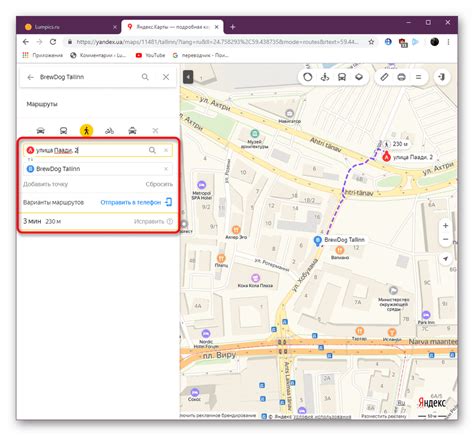This screenshot has width=474, height=436.
Task: Click the BrewDog Tallinn map marker
Action: pyautogui.click(x=318, y=241)
